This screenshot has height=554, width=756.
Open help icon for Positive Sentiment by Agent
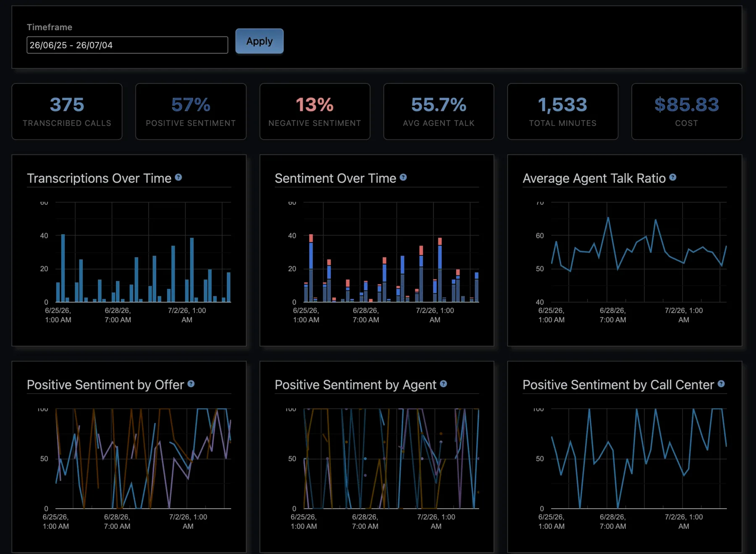[x=444, y=384]
